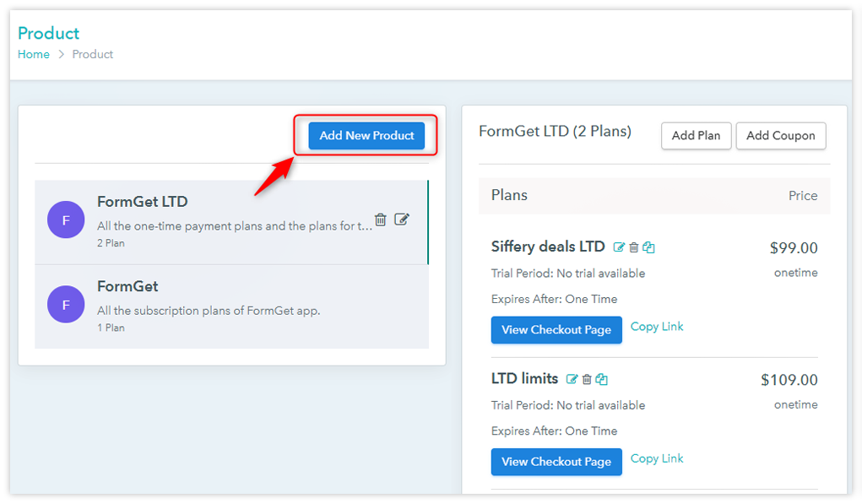Screen dimensions: 862x504
Task: Delete the FormGet LTD product
Action: click(x=381, y=219)
